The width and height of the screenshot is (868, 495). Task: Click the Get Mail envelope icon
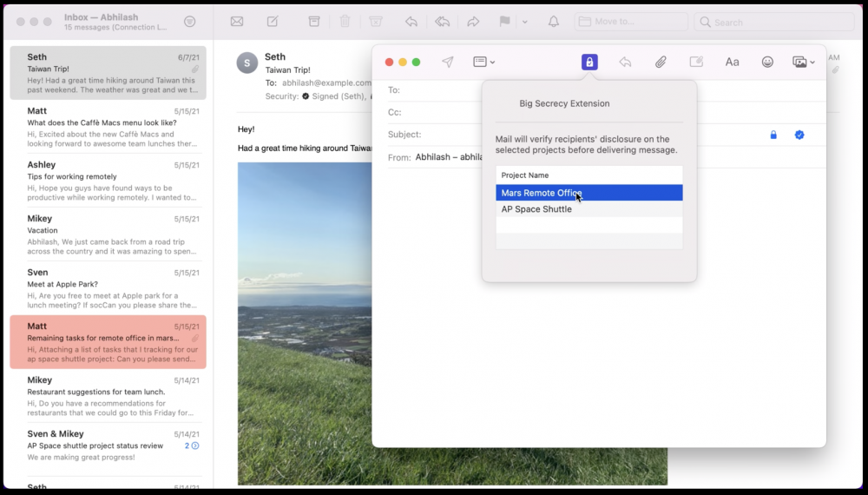(236, 22)
